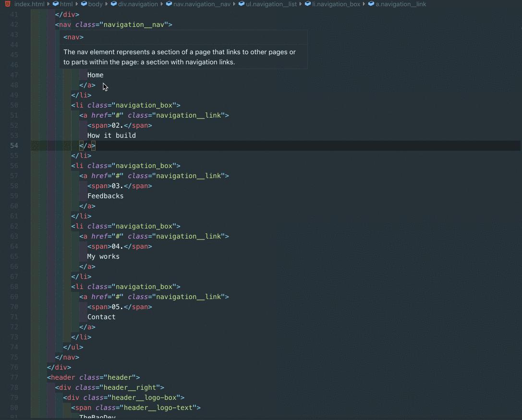This screenshot has height=420, width=522.
Task: Click the symbol icon beside a.navigation__link breadcrumb
Action: (371, 4)
